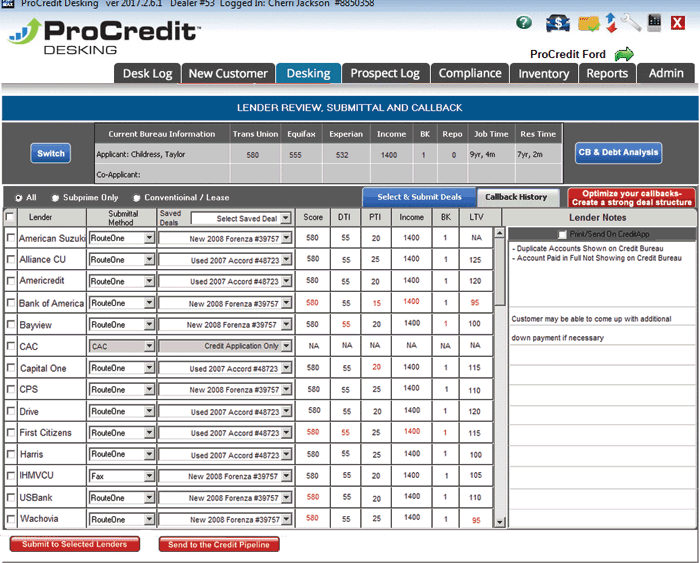The width and height of the screenshot is (700, 563).
Task: Open CB & Debt Analysis
Action: pyautogui.click(x=618, y=153)
